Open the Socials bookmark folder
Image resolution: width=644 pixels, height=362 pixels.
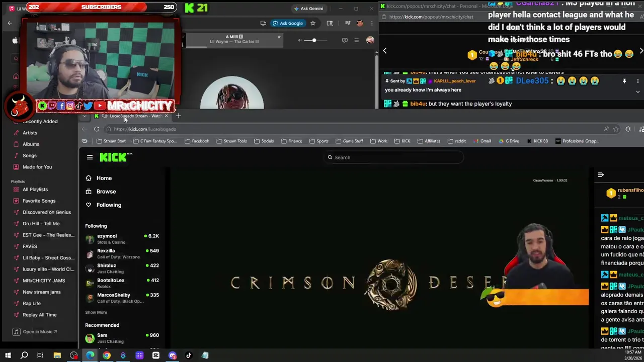(x=264, y=141)
